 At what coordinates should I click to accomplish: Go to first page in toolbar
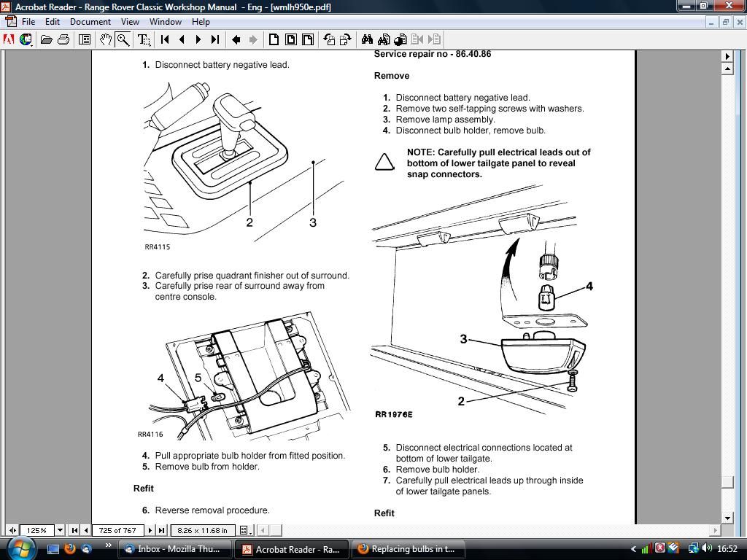165,39
